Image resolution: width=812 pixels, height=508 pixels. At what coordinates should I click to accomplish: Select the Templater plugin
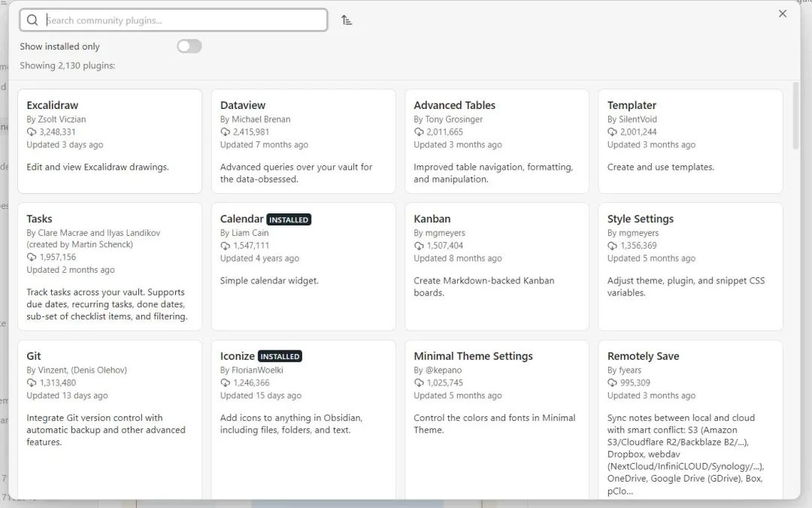click(690, 141)
